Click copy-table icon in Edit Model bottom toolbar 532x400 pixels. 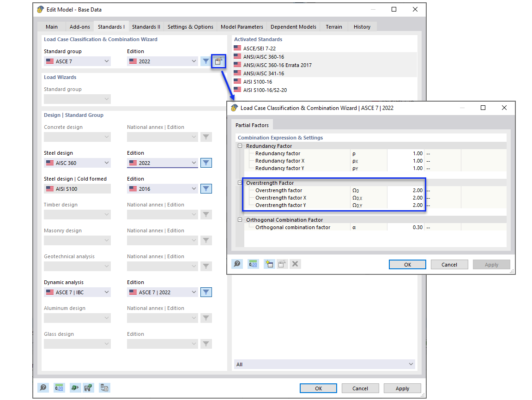pyautogui.click(x=104, y=388)
